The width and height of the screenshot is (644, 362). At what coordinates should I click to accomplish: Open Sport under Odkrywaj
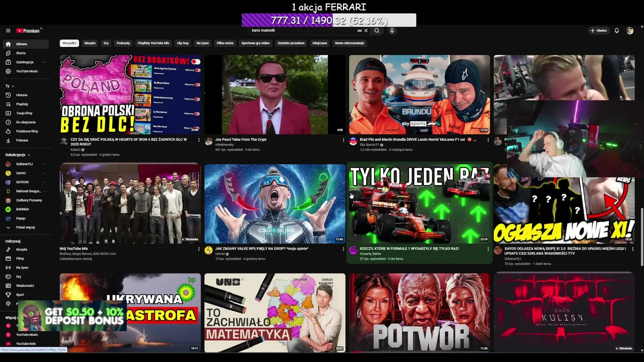click(25, 295)
